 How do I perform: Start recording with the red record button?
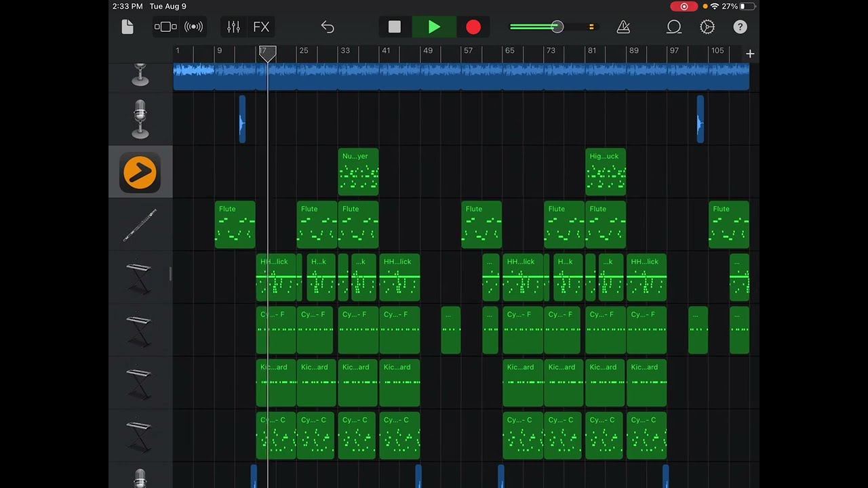[x=473, y=27]
